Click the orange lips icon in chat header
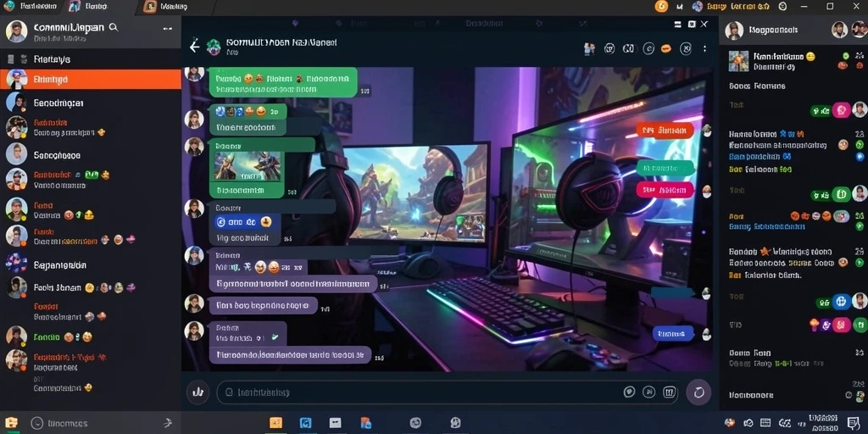This screenshot has width=868, height=434. tap(666, 48)
